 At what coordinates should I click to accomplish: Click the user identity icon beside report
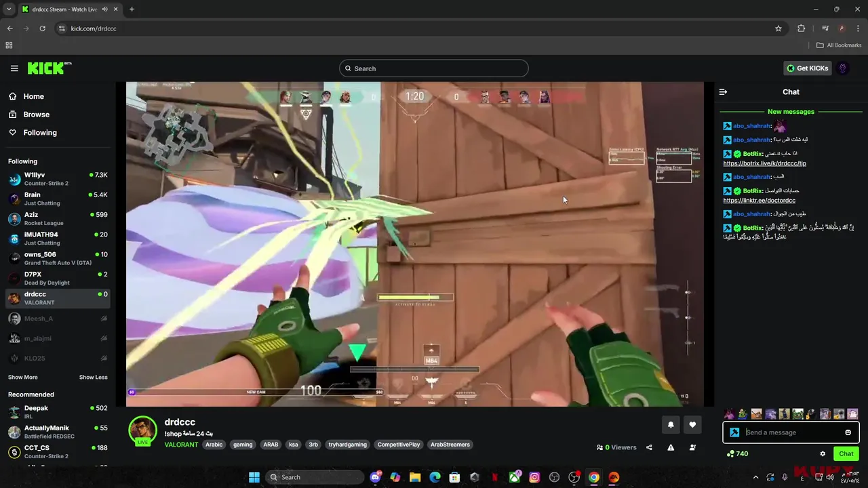(x=692, y=447)
